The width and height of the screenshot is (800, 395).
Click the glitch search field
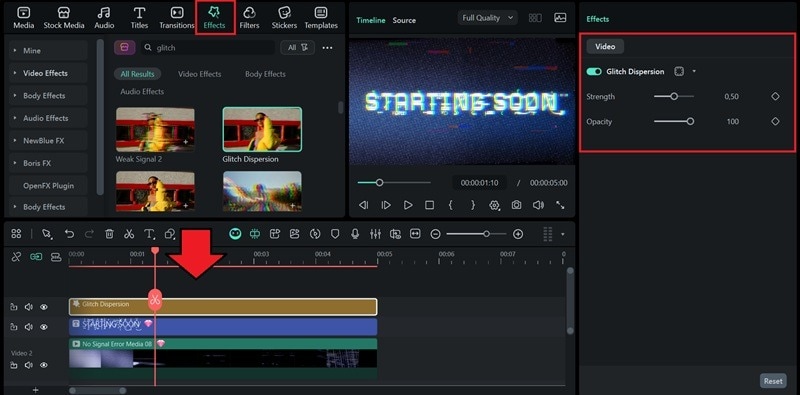pyautogui.click(x=207, y=47)
